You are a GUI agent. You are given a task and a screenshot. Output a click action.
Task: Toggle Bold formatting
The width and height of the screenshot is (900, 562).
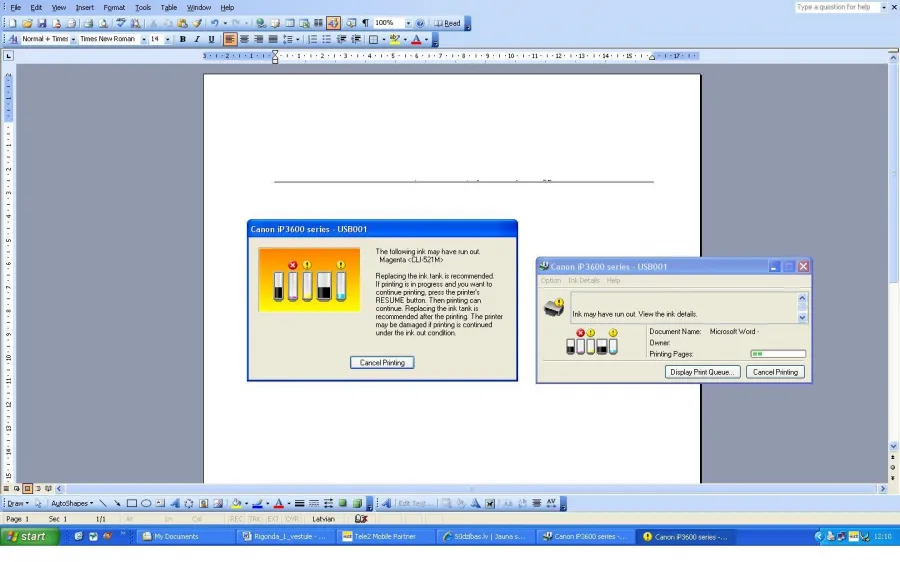coord(183,39)
